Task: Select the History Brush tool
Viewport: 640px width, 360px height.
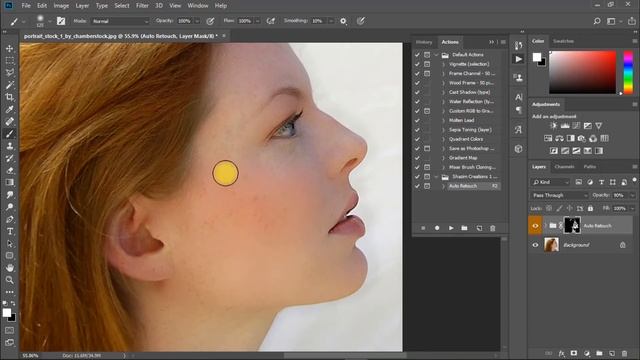Action: coord(9,158)
